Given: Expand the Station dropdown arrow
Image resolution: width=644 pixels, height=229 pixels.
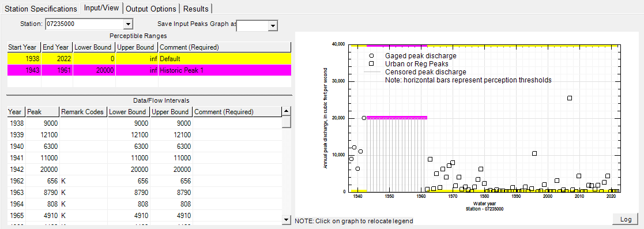Looking at the screenshot, I should [x=128, y=24].
